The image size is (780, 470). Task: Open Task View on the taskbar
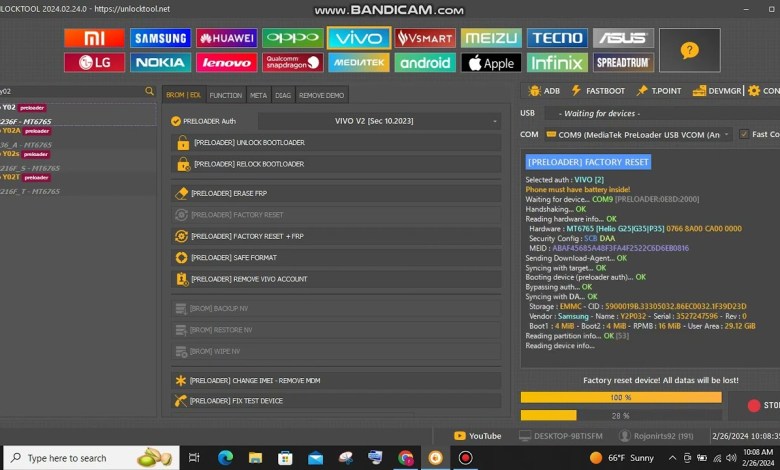(x=195, y=458)
